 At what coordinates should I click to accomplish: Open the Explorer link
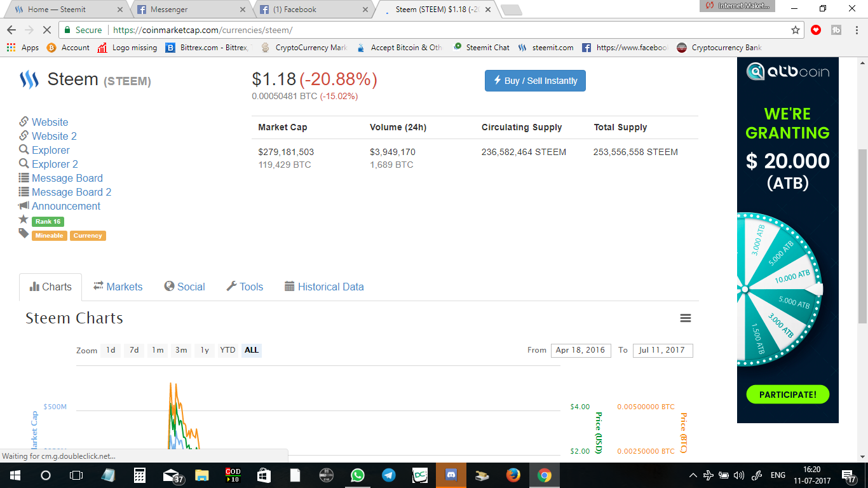coord(51,150)
